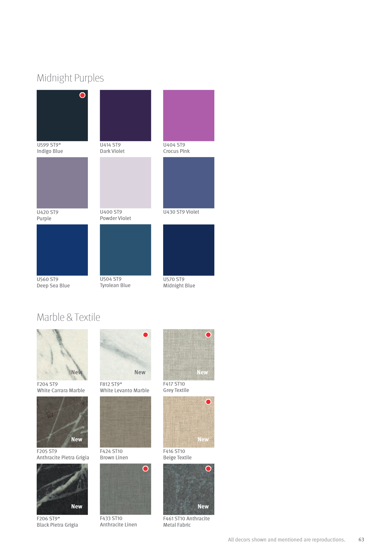Pick the Crocus Pink color swatch
This screenshot has height=556, width=392.
[x=188, y=115]
